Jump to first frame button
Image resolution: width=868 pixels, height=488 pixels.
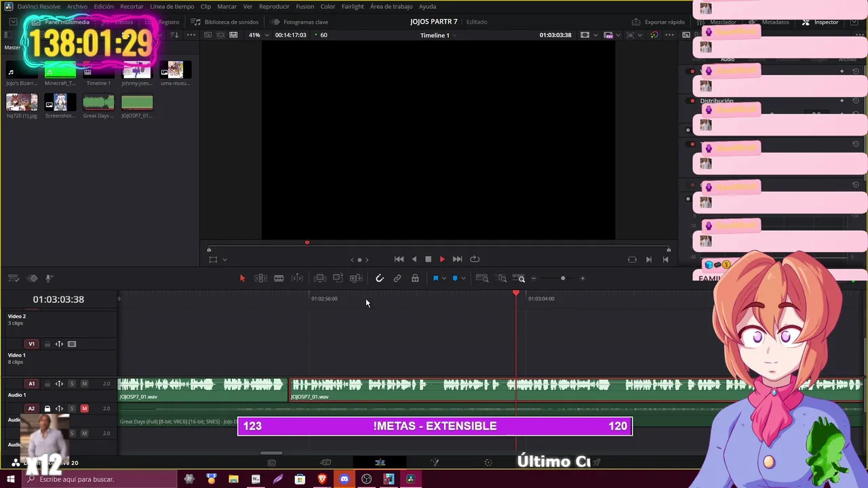click(x=399, y=259)
